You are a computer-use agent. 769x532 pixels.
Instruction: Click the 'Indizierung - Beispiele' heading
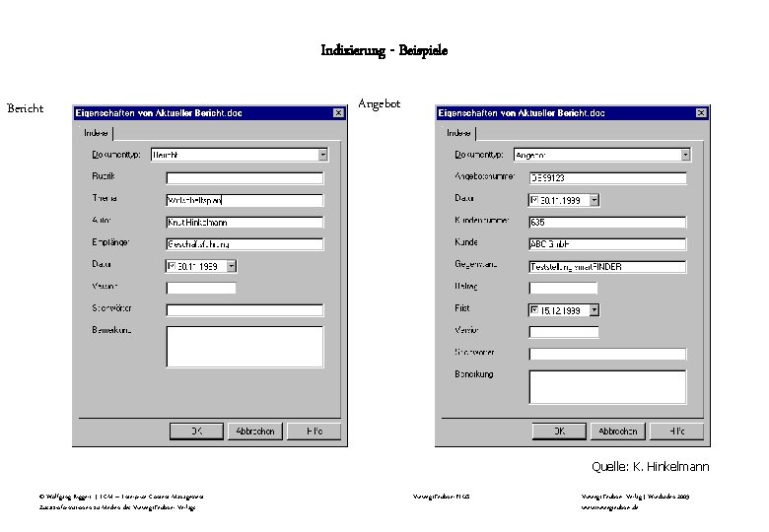tap(384, 50)
